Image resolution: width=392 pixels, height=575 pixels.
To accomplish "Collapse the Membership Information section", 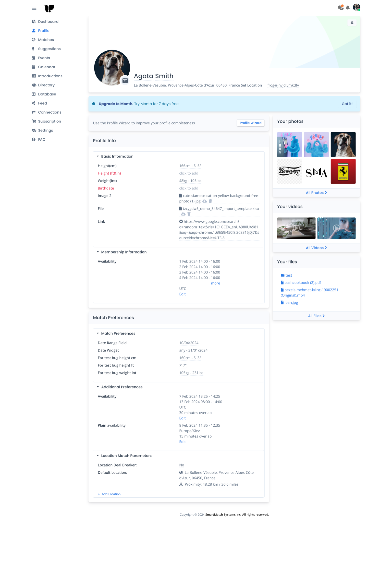I will pyautogui.click(x=98, y=252).
